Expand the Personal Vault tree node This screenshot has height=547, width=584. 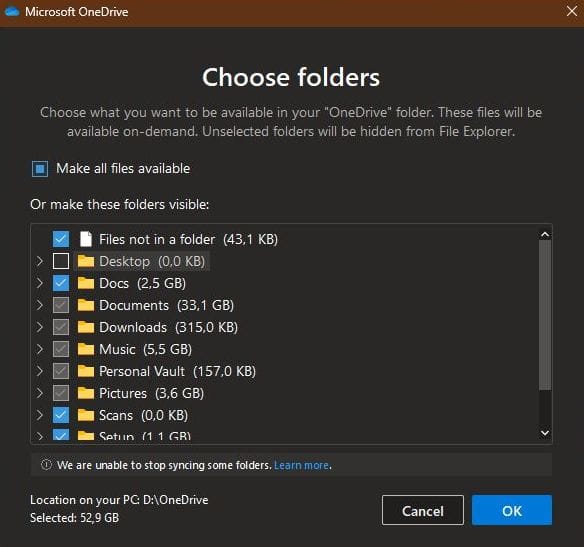40,371
